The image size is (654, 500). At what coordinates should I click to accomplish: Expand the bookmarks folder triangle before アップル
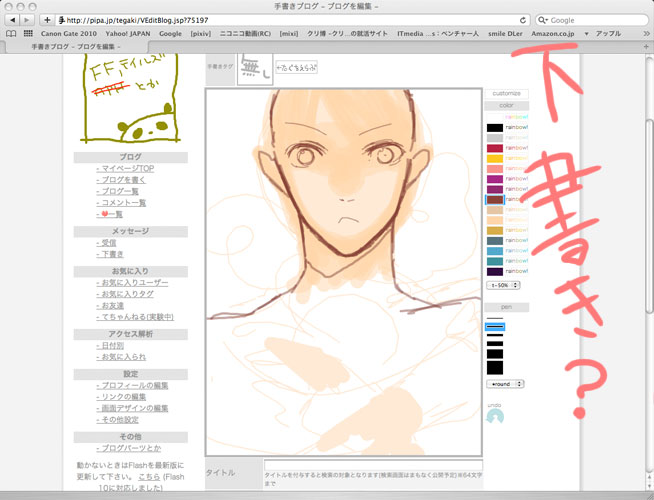(586, 34)
